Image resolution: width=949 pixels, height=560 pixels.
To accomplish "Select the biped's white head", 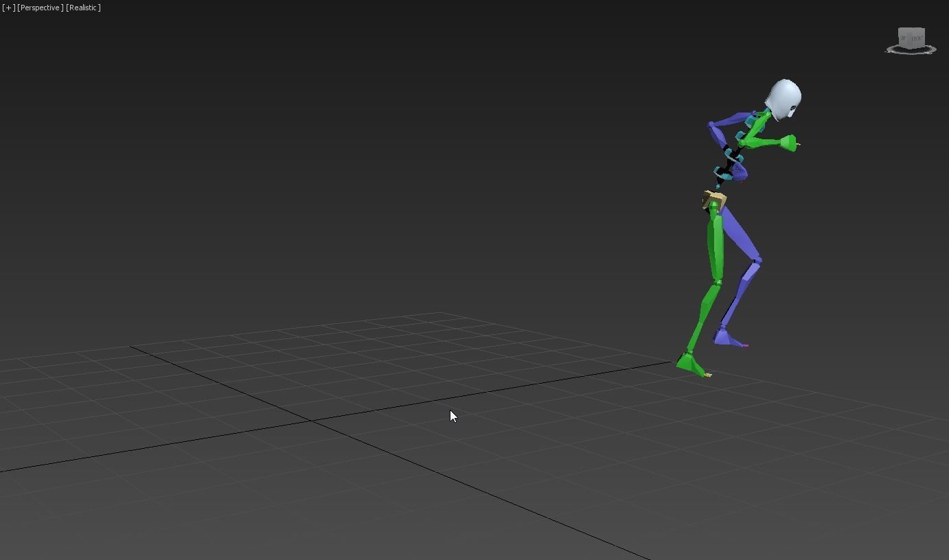I will click(x=784, y=100).
